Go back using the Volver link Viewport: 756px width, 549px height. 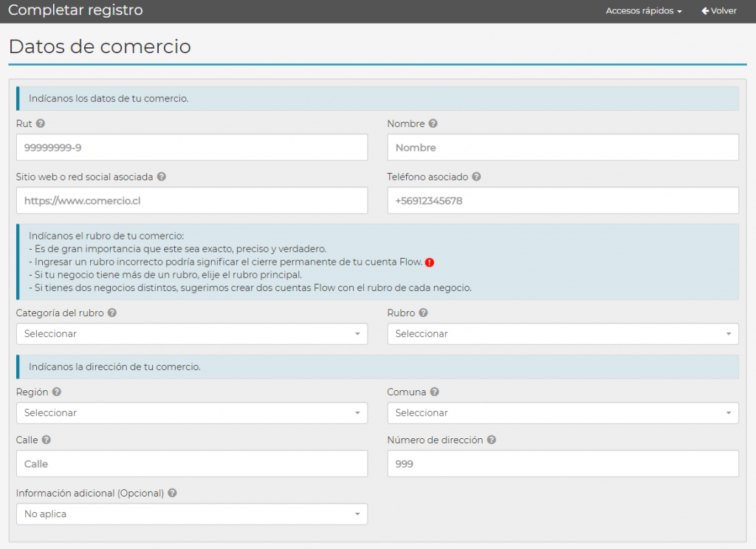(x=719, y=10)
